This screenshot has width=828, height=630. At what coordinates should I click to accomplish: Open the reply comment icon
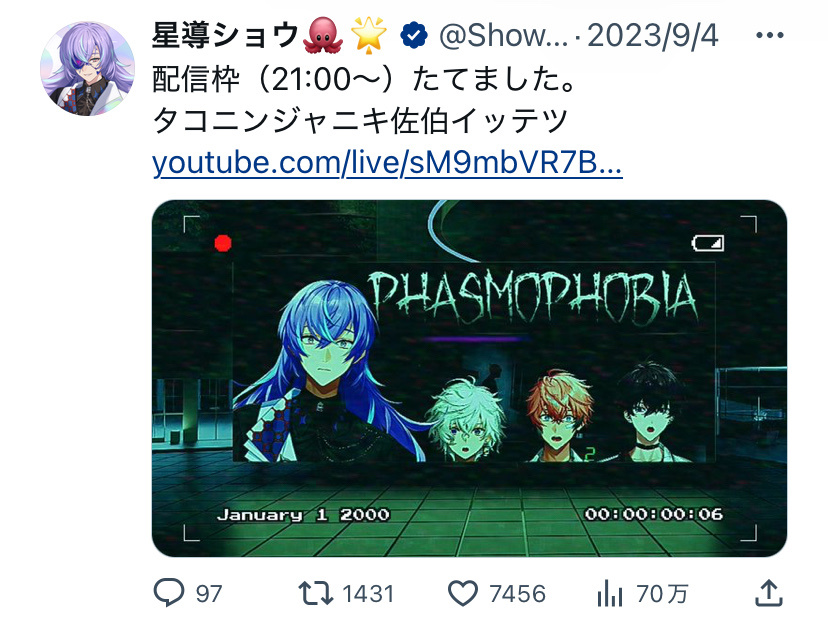pyautogui.click(x=168, y=593)
